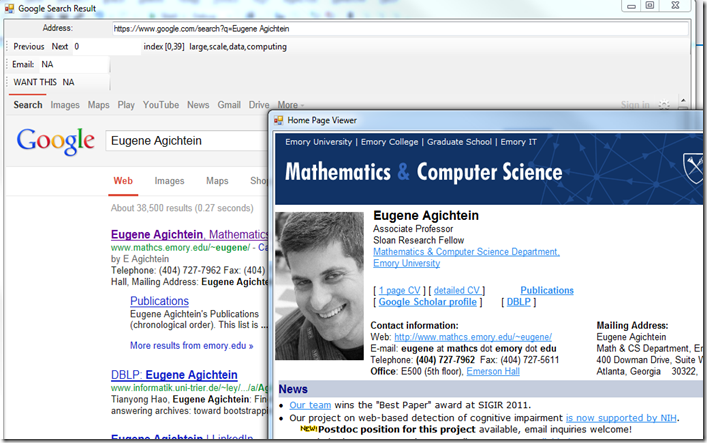Viewport: 707px width, 443px height.
Task: Switch to the Images results tab
Action: 169,181
